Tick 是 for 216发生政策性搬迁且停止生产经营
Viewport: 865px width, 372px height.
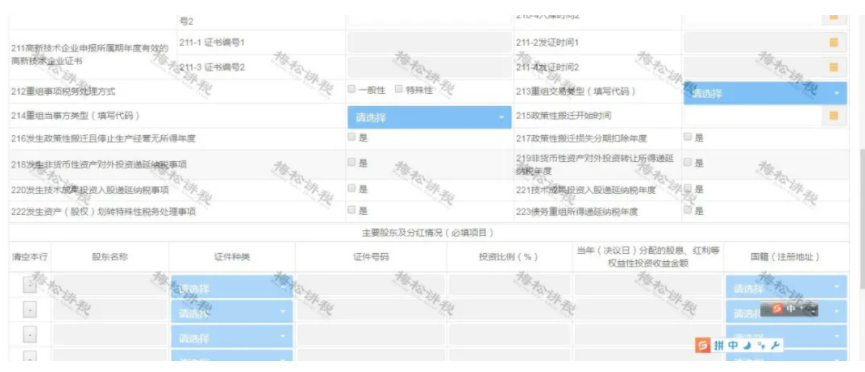351,137
